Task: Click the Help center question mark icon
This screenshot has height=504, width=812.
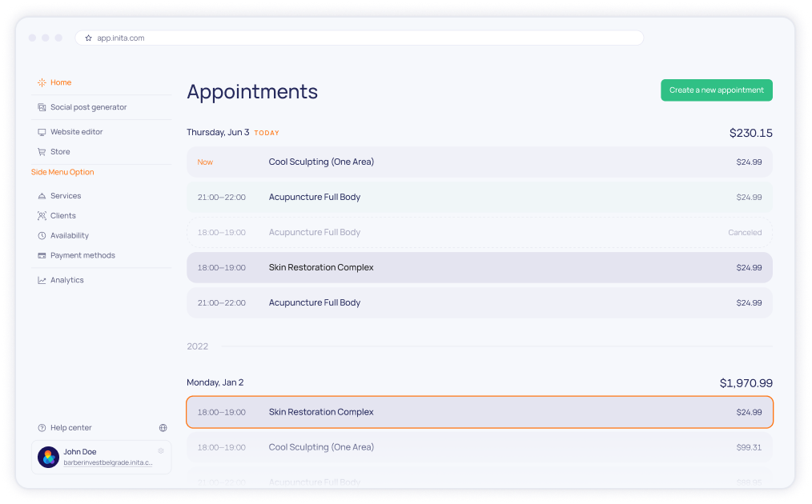Action: tap(40, 427)
